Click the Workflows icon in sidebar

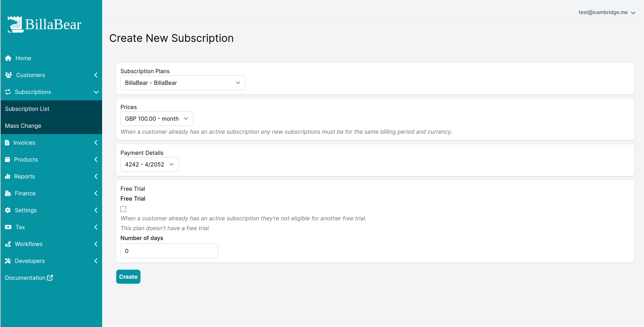click(x=8, y=244)
